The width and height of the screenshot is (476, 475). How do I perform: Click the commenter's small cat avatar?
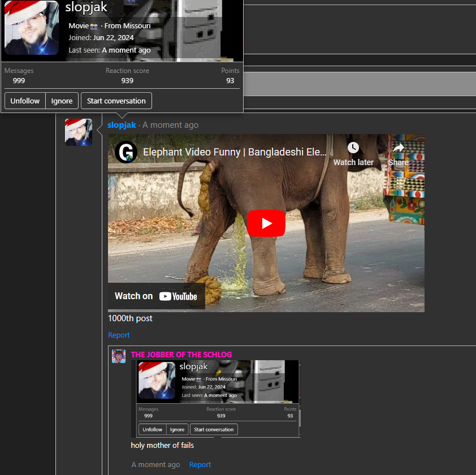click(119, 356)
